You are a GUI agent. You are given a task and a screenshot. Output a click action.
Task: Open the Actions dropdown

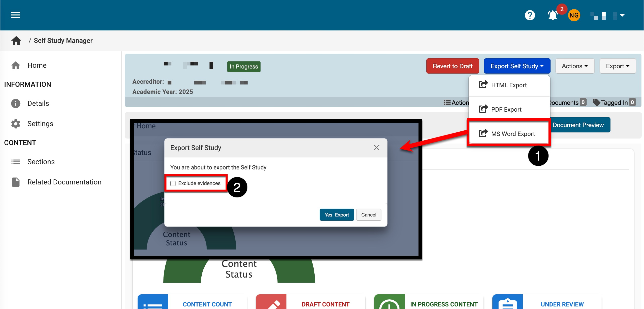(575, 66)
